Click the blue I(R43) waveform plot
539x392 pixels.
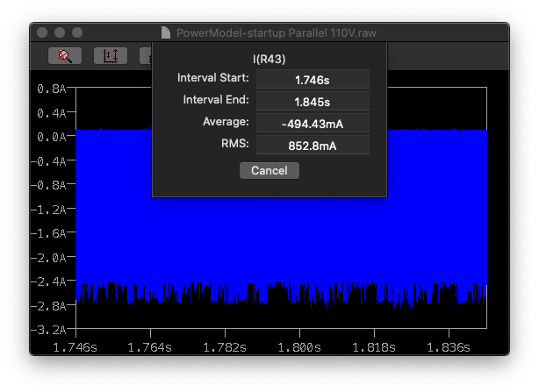coord(281,240)
